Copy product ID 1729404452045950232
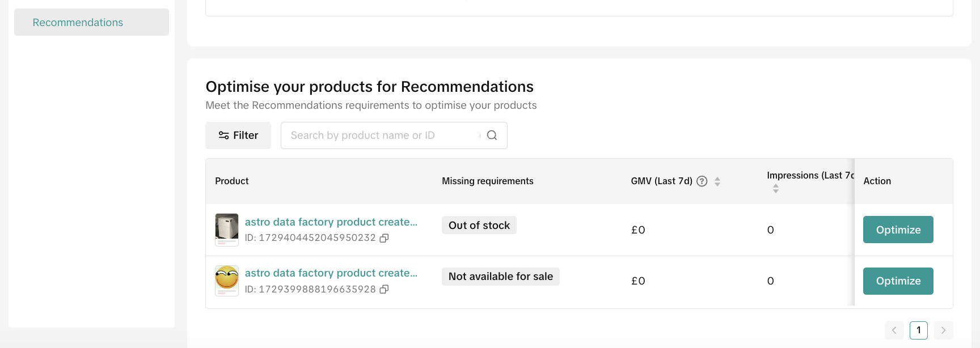Viewport: 980px width, 348px height. pos(384,238)
